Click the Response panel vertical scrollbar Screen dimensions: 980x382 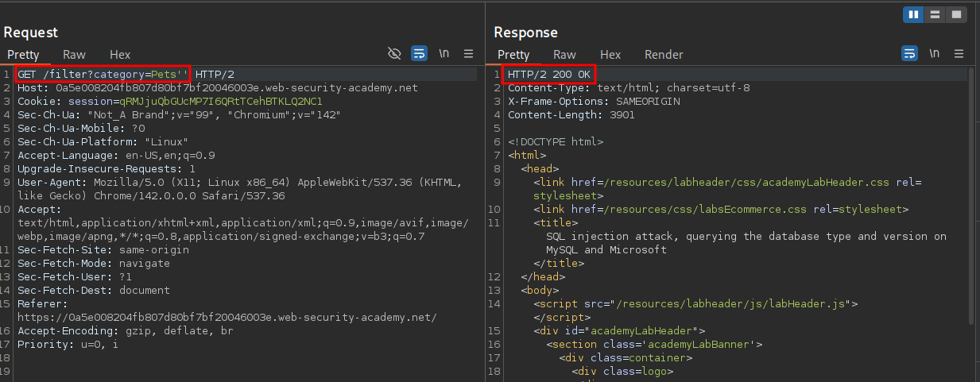click(x=971, y=199)
